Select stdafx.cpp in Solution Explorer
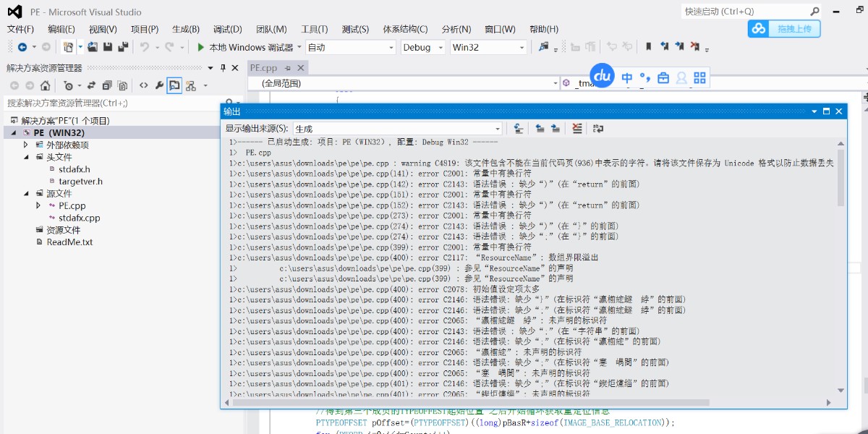The height and width of the screenshot is (434, 868). [x=80, y=217]
